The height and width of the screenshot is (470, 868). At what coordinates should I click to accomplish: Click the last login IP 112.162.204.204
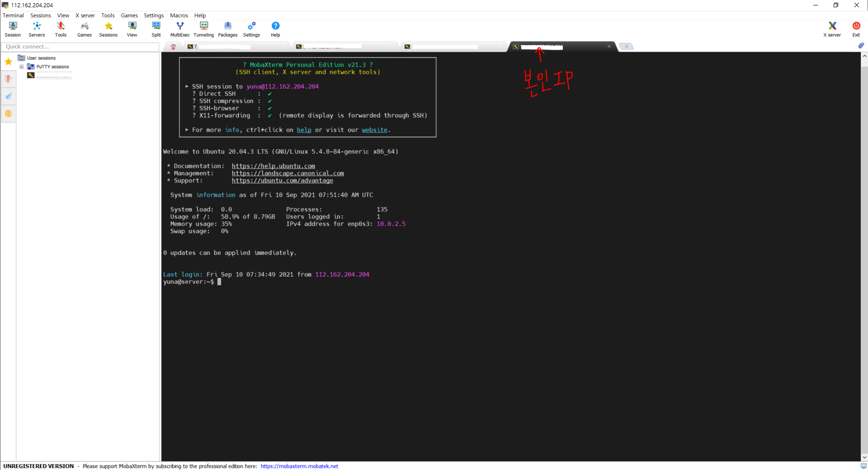point(342,274)
